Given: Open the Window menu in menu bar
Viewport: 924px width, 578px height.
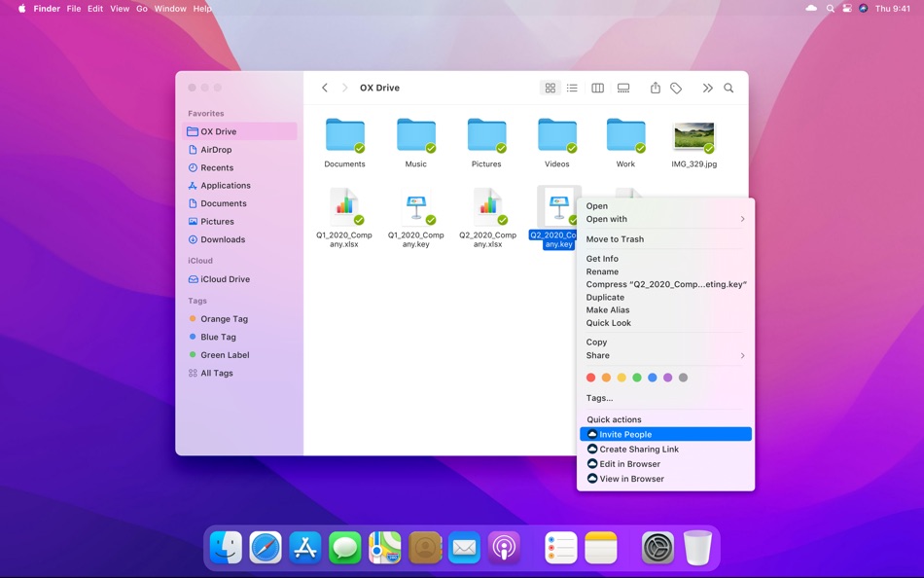Looking at the screenshot, I should coord(170,9).
